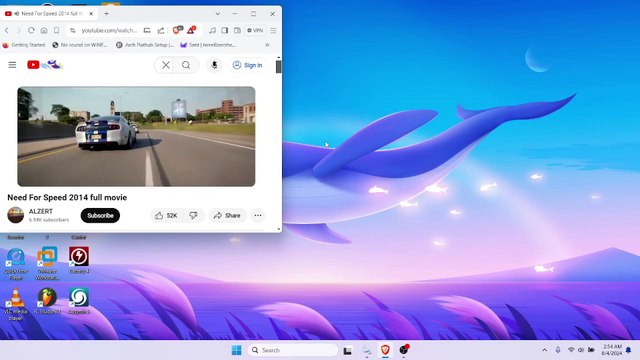Open the Brave wallet icon

tap(237, 30)
